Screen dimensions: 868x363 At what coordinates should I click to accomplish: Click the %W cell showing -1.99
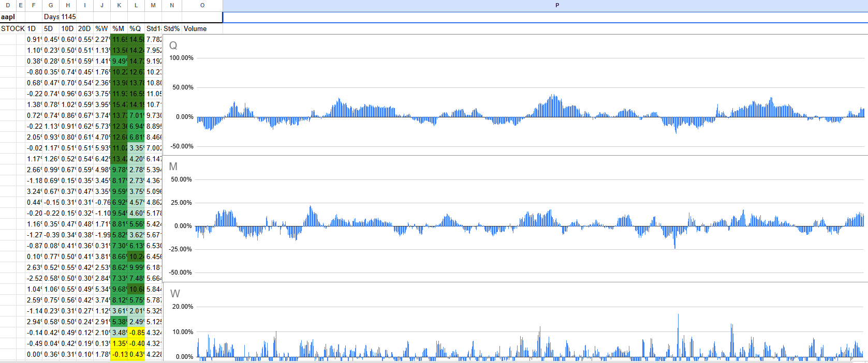pyautogui.click(x=102, y=235)
